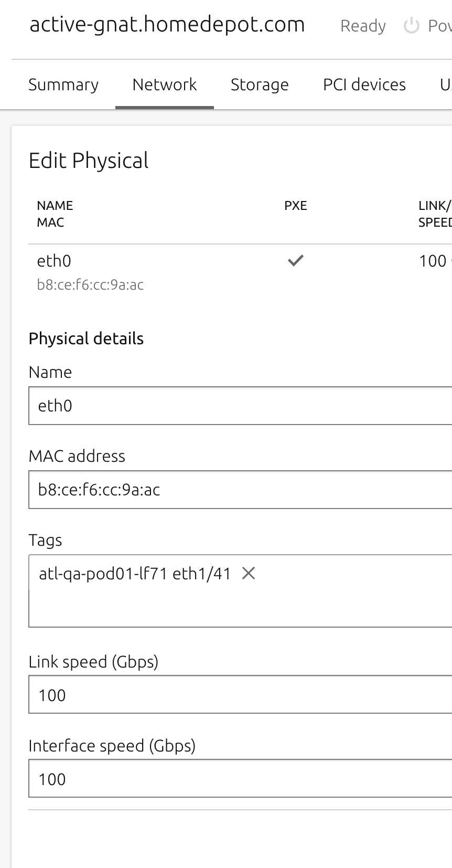Click the atl-qa-pod01-lf71 eth1/41 tag label

coord(135,574)
